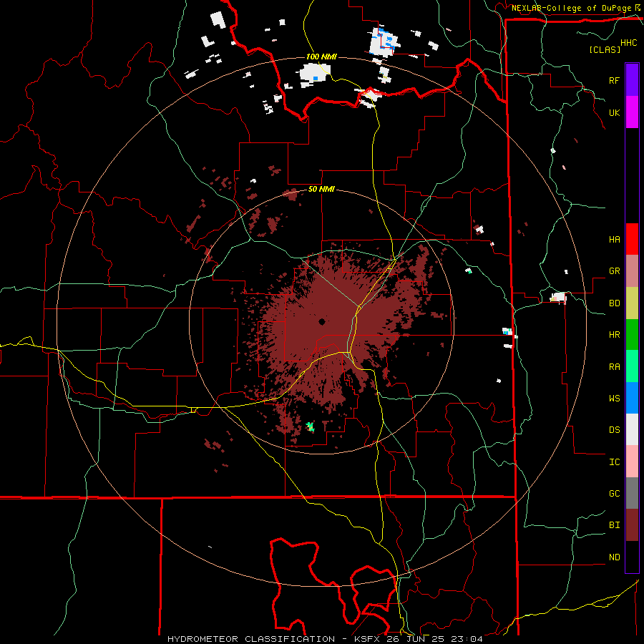Click the HHC product code label
The height and width of the screenshot is (644, 644).
(629, 43)
